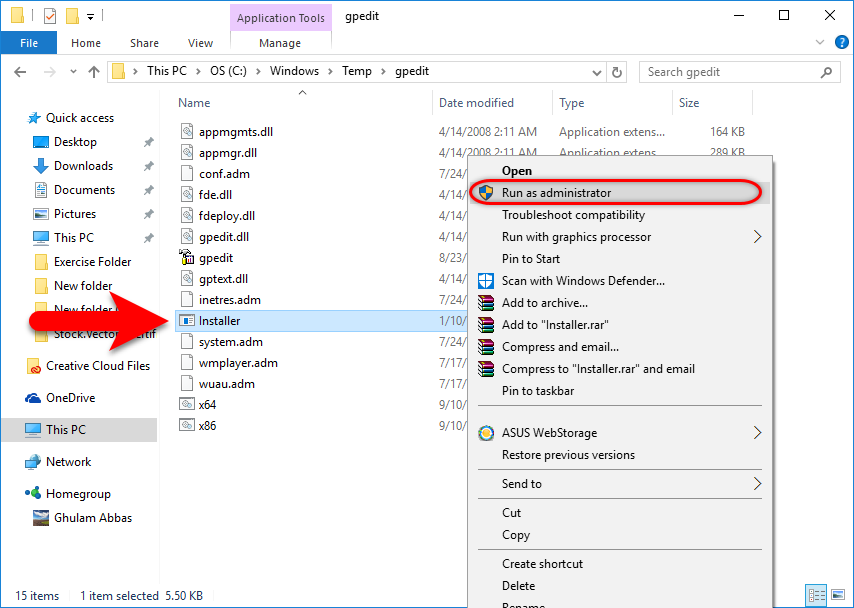Click the gpedit.dll file icon

(187, 237)
